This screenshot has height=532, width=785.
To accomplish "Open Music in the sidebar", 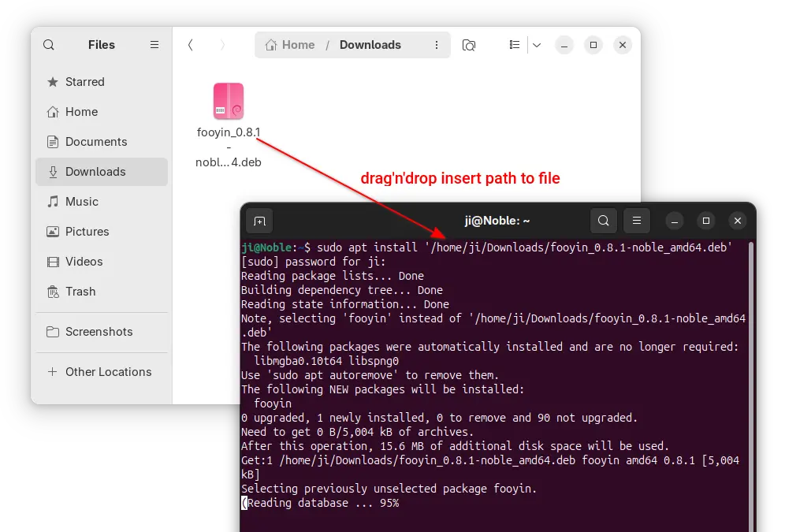I will (x=102, y=202).
